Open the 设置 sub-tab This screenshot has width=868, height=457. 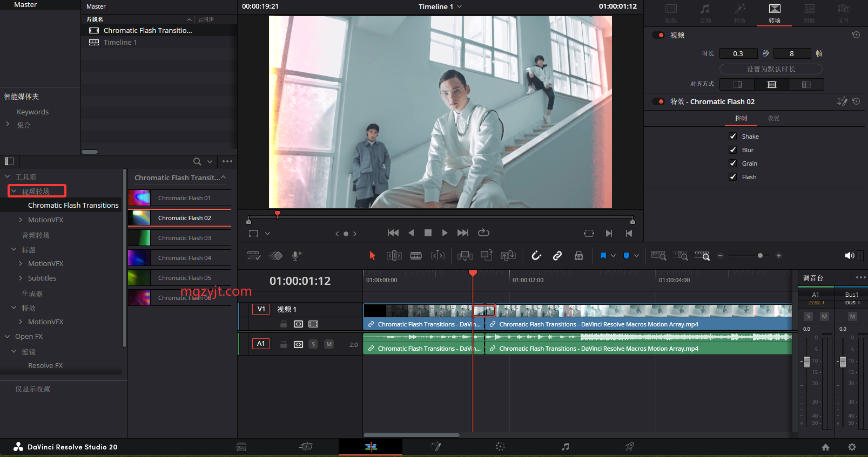tap(773, 118)
